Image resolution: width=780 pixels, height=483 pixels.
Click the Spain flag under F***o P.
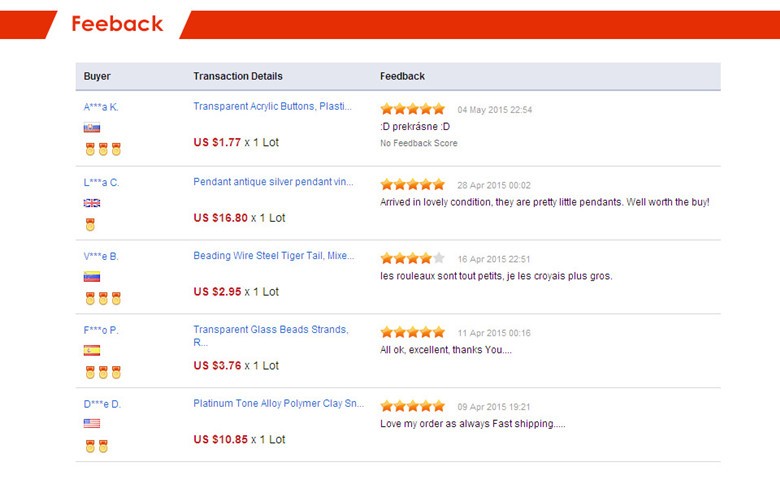[92, 351]
